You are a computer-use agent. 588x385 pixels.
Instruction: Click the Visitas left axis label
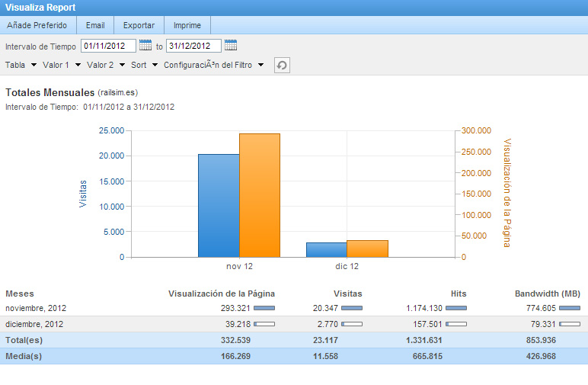tap(83, 194)
